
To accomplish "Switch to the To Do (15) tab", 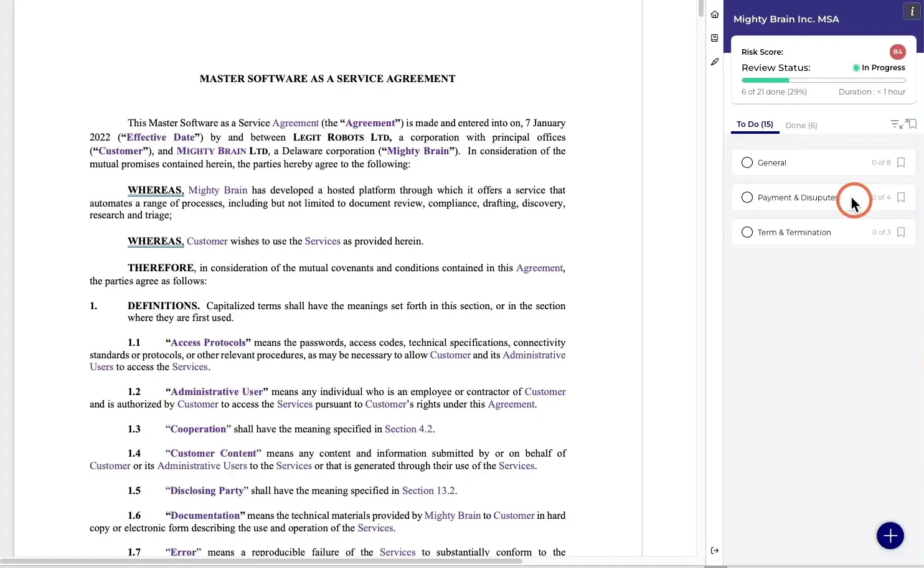I will click(755, 124).
